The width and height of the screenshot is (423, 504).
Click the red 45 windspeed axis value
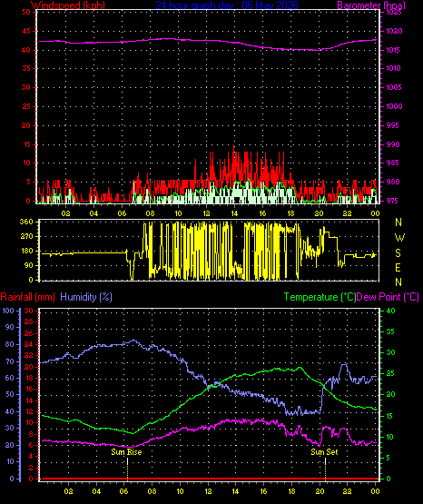pos(26,31)
